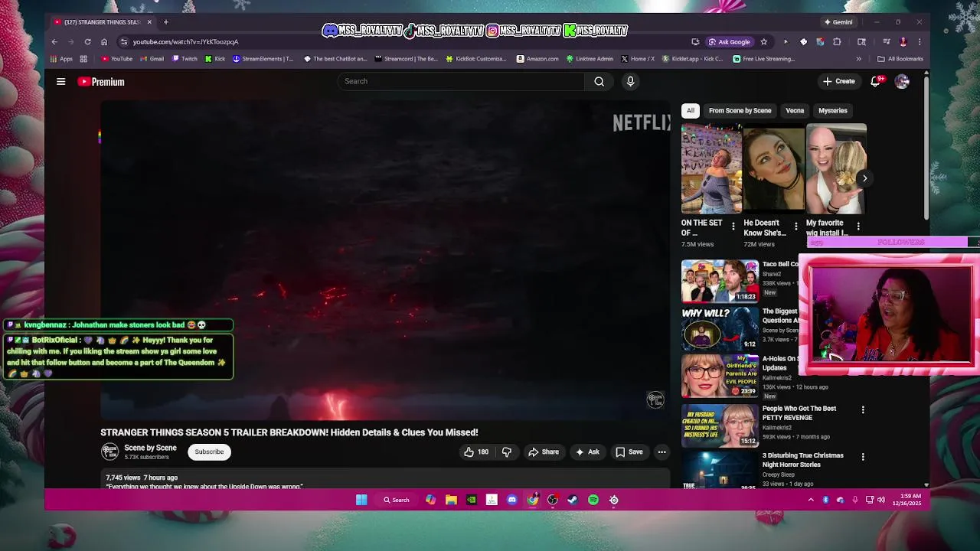Viewport: 980px width, 551px height.
Task: Show next Shorts with the right arrow
Action: click(x=864, y=178)
